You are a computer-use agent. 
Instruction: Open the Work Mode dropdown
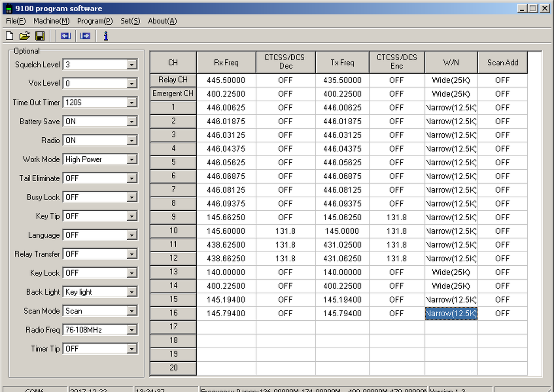tap(132, 160)
